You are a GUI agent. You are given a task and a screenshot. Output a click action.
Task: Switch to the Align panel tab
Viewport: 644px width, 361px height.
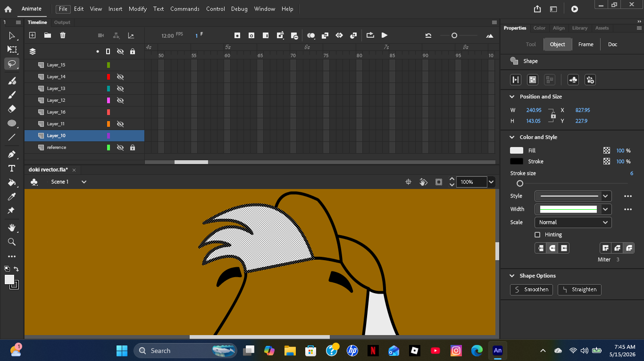tap(559, 28)
